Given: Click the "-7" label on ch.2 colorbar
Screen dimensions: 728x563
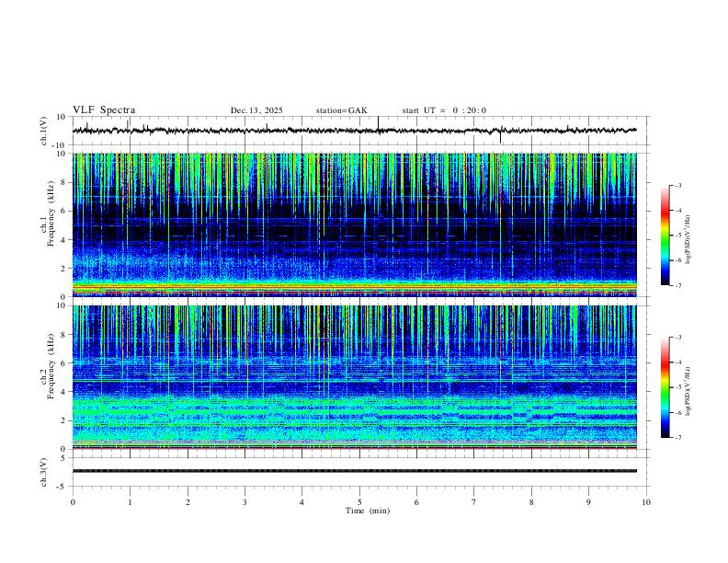Looking at the screenshot, I should 677,438.
